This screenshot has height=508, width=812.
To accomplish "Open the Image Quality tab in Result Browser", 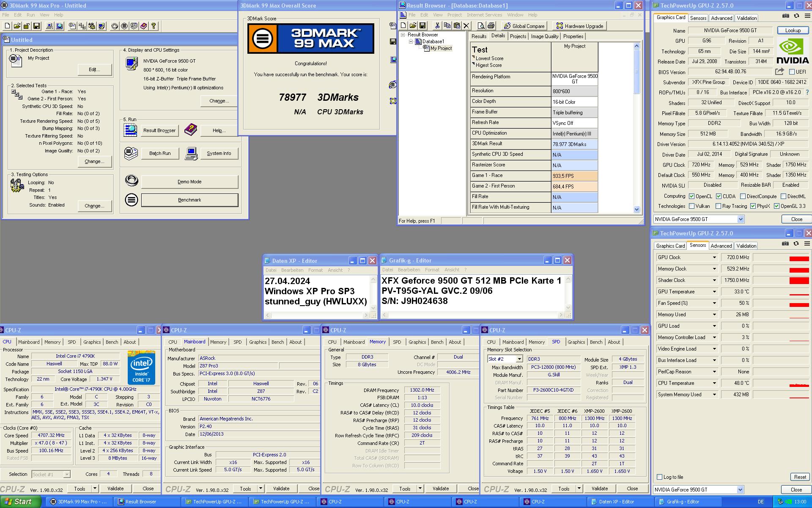I will coord(545,36).
